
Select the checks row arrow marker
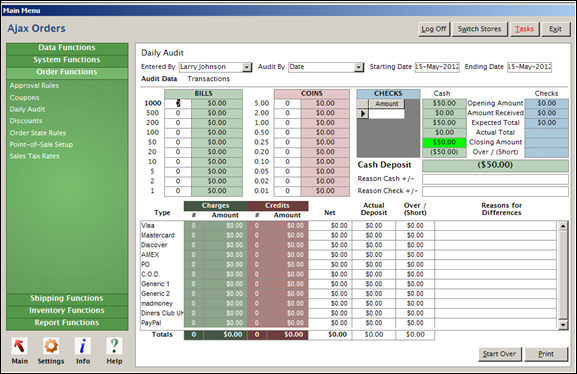(363, 114)
